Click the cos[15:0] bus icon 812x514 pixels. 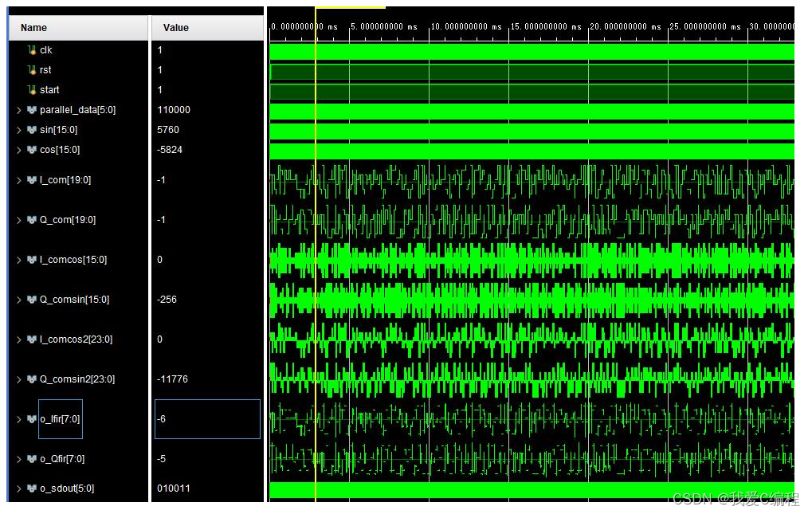point(32,150)
